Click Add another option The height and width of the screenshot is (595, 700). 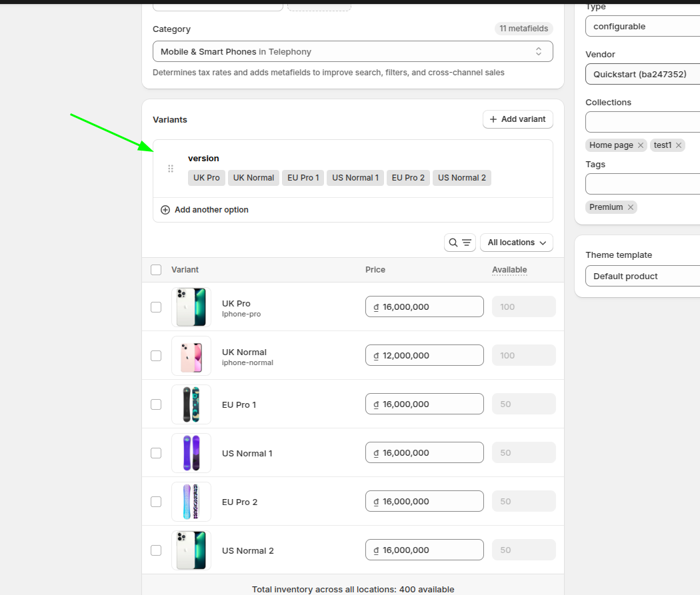211,210
